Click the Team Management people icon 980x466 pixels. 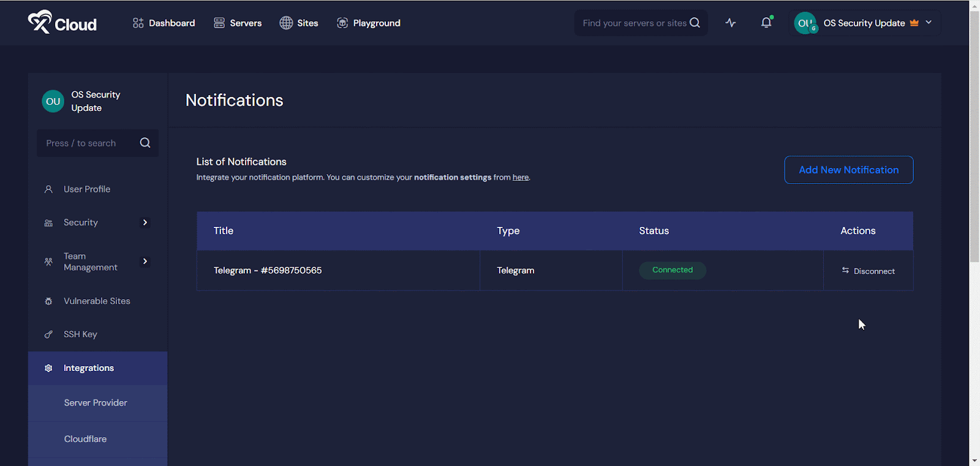click(x=48, y=262)
